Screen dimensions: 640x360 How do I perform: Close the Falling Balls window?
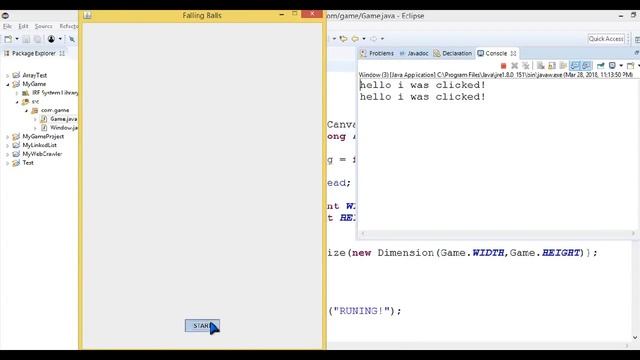[312, 14]
